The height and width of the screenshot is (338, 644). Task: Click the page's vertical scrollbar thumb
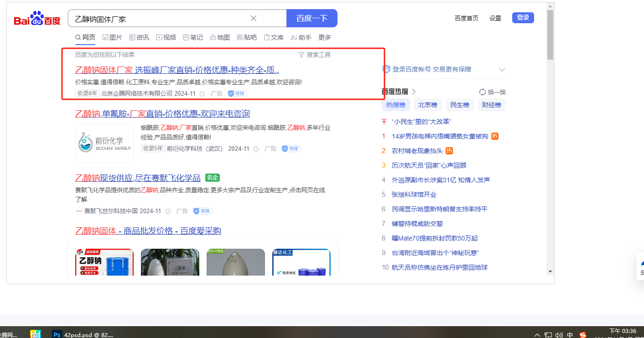click(x=550, y=35)
